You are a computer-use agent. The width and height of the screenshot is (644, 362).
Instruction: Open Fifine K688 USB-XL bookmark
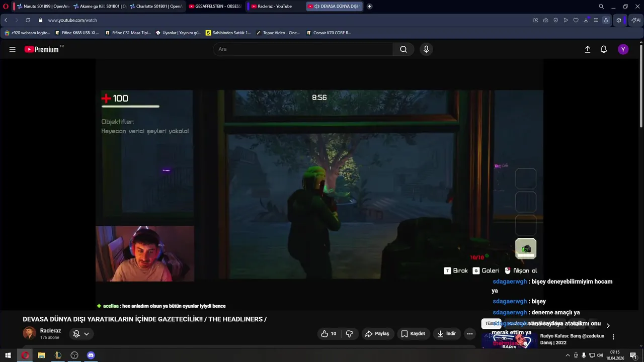(x=77, y=33)
